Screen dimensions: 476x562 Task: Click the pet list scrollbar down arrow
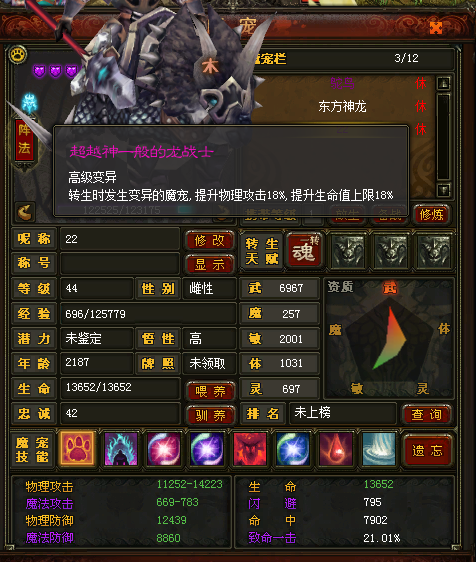(443, 190)
